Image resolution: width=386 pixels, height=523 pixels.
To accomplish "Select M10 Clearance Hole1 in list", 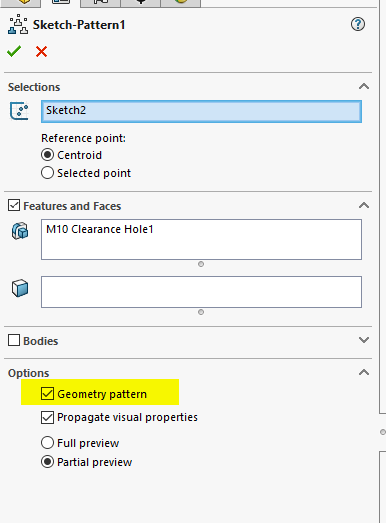I will [x=100, y=229].
